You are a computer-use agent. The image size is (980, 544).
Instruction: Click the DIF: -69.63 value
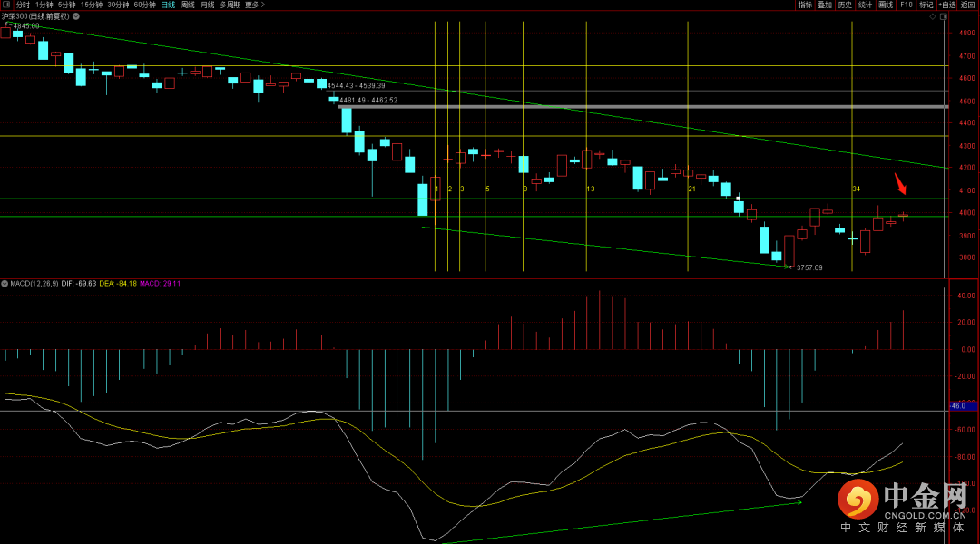[79, 284]
